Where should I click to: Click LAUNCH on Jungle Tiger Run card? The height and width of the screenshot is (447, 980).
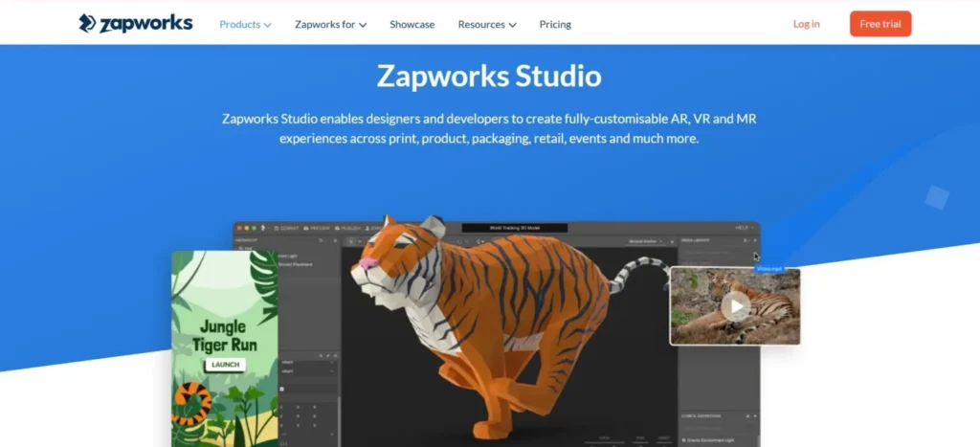[x=225, y=365]
